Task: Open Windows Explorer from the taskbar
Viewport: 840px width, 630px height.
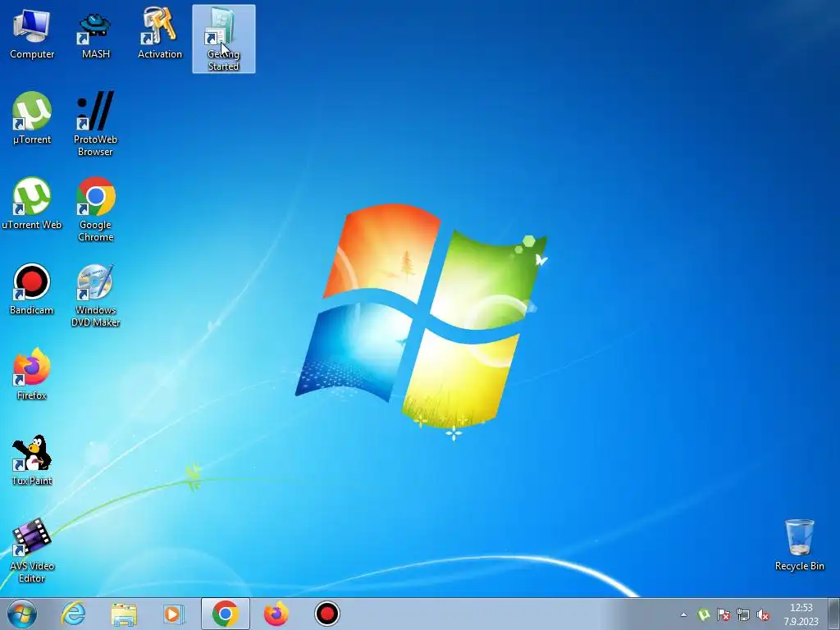Action: coord(124,614)
